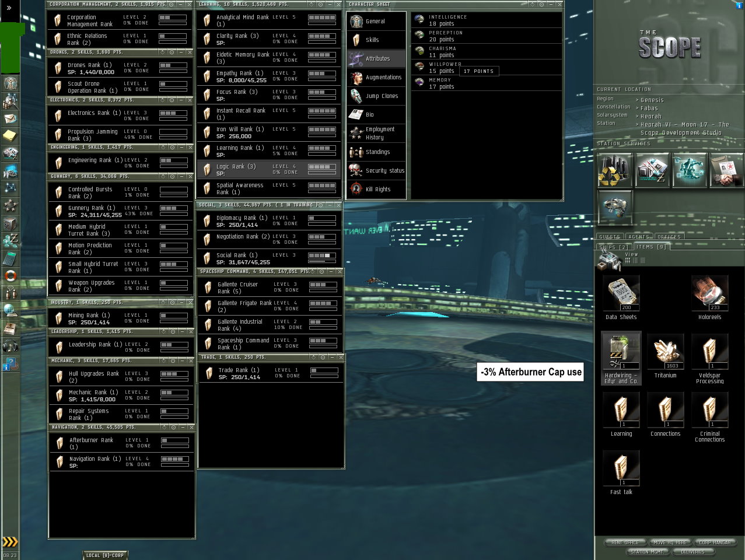Click the Move HQ Here button
This screenshot has height=560, width=745.
coord(670,542)
